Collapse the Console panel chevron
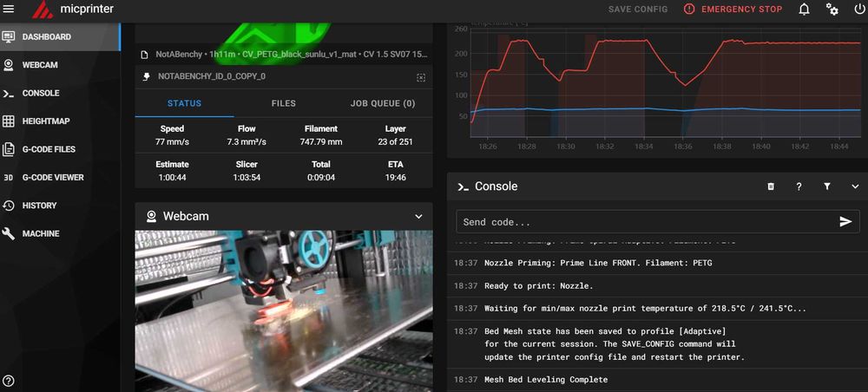The width and height of the screenshot is (868, 392). tap(855, 186)
